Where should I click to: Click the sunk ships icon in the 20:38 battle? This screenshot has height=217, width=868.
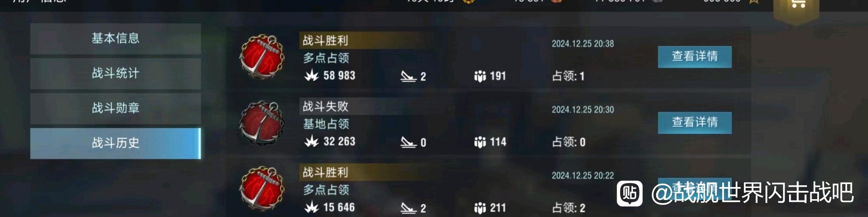coord(408,76)
